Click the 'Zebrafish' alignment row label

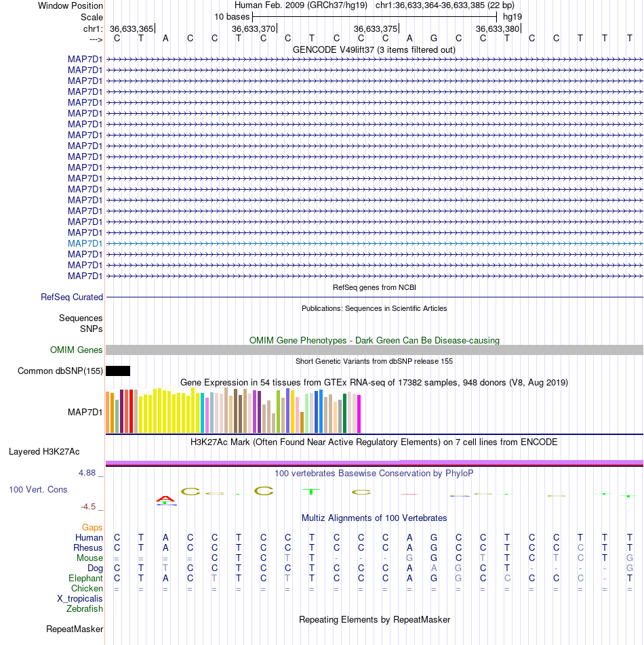(x=85, y=609)
